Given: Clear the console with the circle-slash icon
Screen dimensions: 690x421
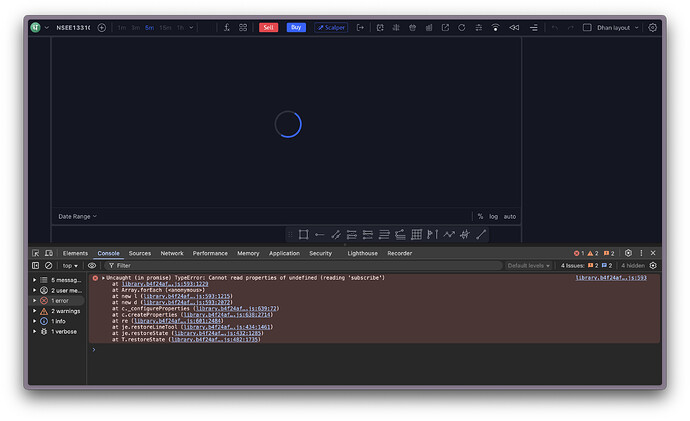Looking at the screenshot, I should (x=48, y=265).
